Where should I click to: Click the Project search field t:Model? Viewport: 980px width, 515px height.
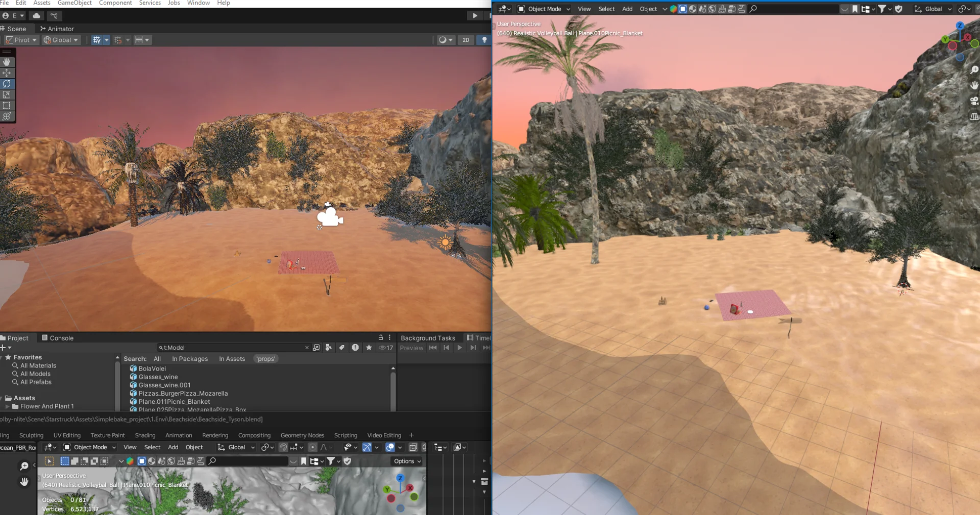tap(234, 348)
